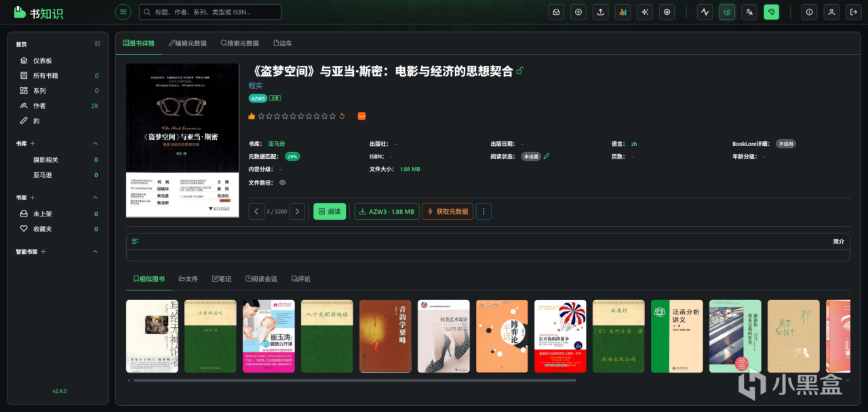The width and height of the screenshot is (868, 412).
Task: Reveal file path with the eye icon
Action: click(x=282, y=183)
